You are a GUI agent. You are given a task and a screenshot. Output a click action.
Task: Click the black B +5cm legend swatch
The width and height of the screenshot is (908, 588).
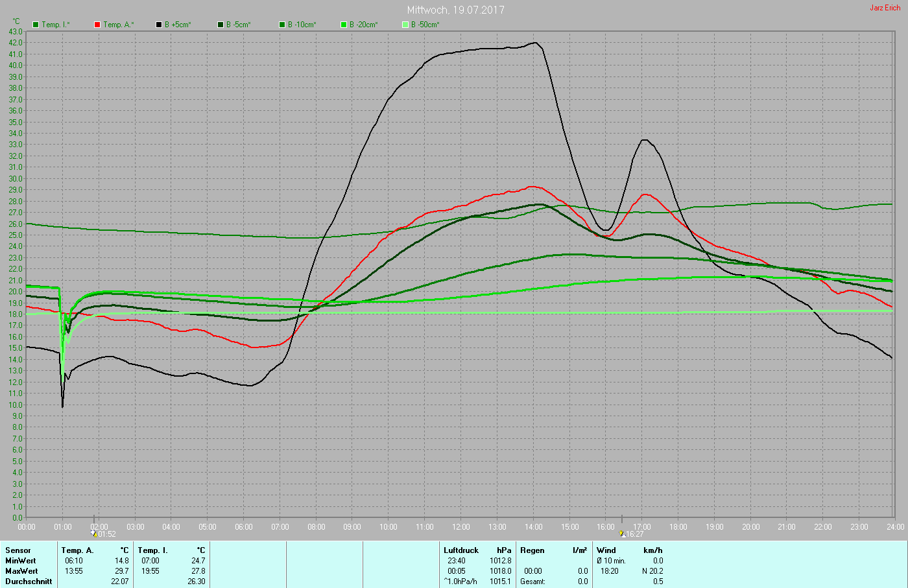[159, 25]
